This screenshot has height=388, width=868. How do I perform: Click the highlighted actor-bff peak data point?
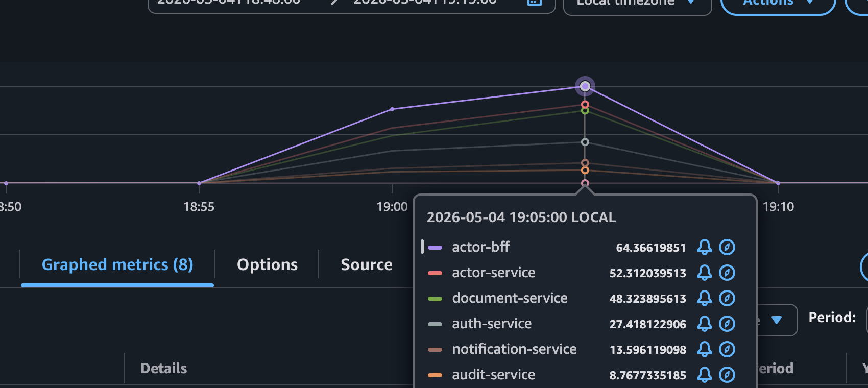(585, 86)
